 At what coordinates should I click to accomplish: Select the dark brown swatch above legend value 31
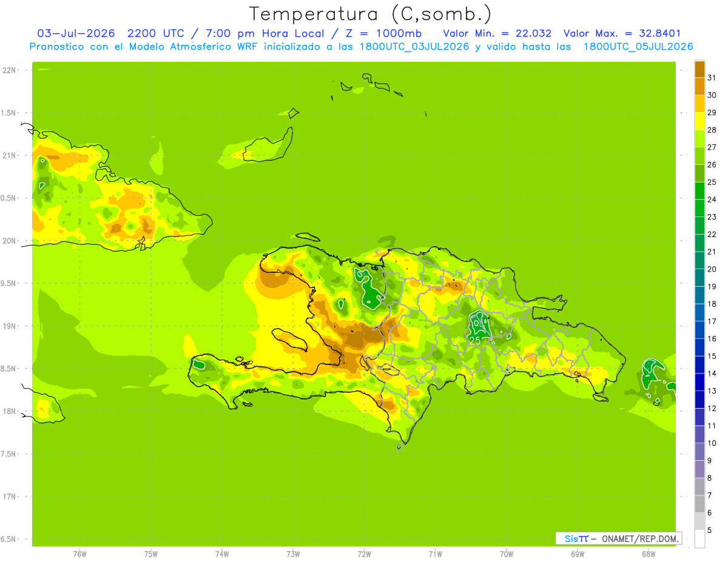(x=699, y=69)
